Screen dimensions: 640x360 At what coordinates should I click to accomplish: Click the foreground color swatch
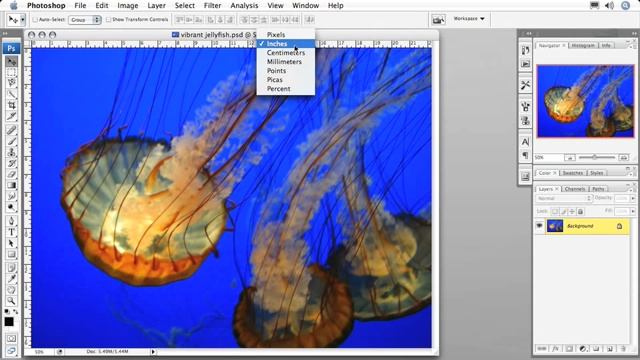tap(9, 322)
